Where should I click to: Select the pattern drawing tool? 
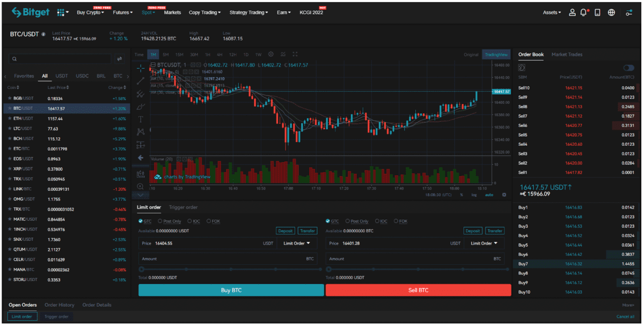141,132
